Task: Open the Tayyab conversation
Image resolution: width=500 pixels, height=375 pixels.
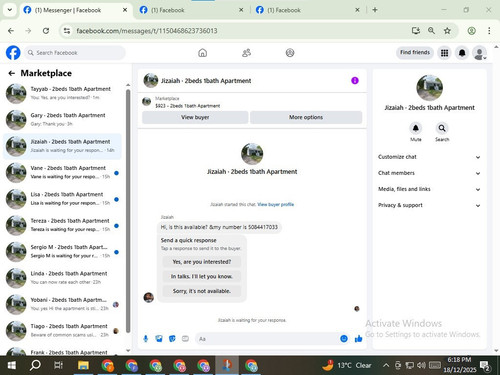Action: (63, 93)
